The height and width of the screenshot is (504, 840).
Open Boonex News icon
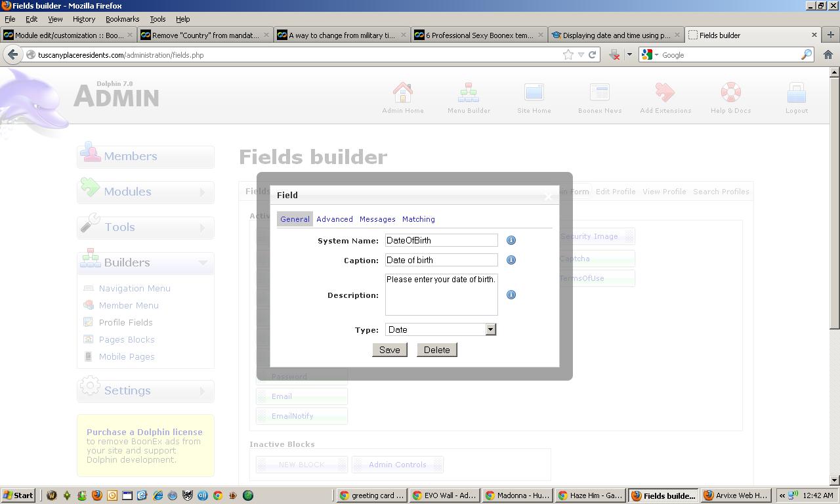point(599,93)
